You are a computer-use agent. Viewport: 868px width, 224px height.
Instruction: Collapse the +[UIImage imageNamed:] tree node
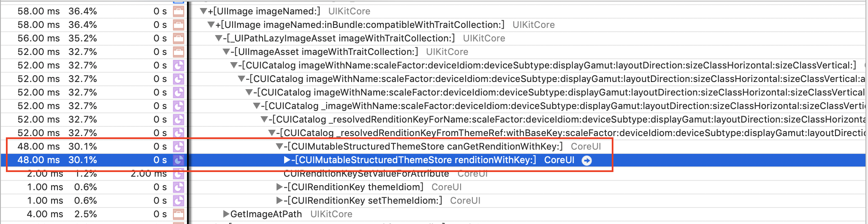click(203, 11)
